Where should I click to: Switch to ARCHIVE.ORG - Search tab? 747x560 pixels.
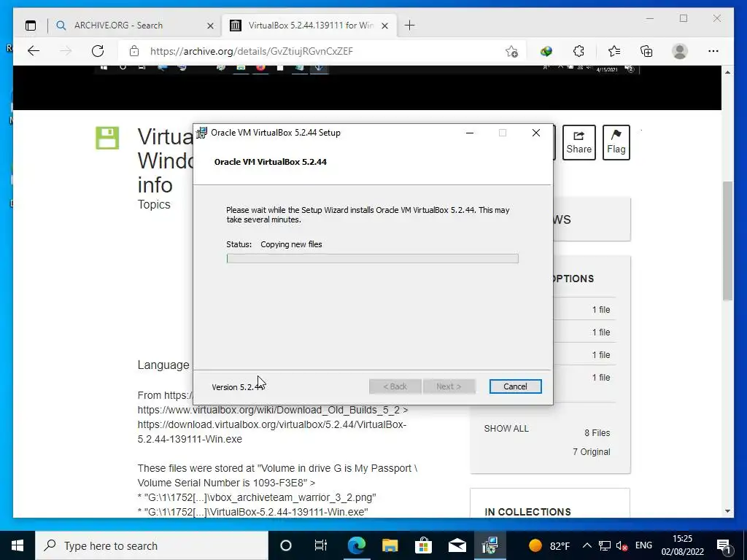(135, 26)
